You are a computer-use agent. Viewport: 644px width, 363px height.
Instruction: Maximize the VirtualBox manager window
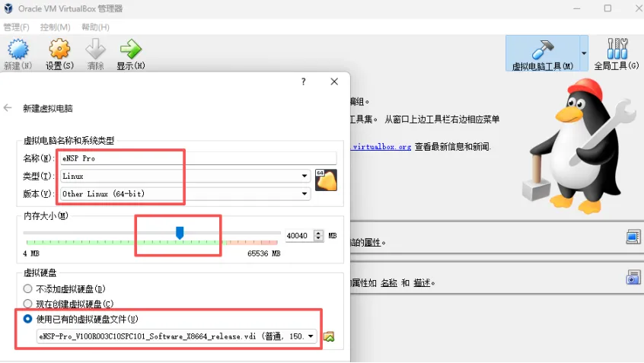(x=608, y=8)
